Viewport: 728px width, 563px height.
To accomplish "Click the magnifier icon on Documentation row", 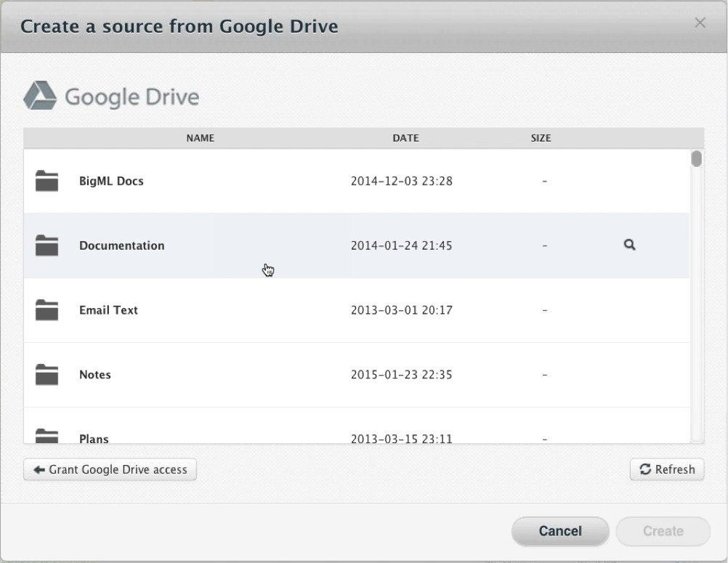I will point(629,246).
